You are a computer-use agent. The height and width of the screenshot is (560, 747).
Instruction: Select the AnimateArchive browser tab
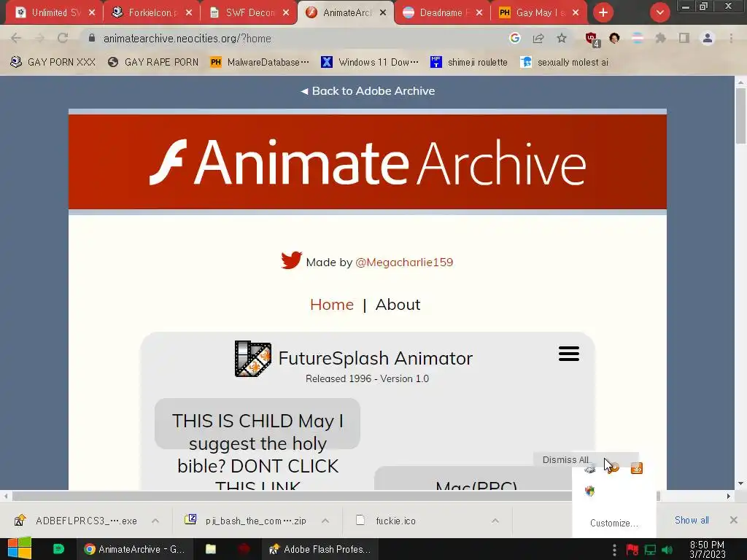pos(345,12)
